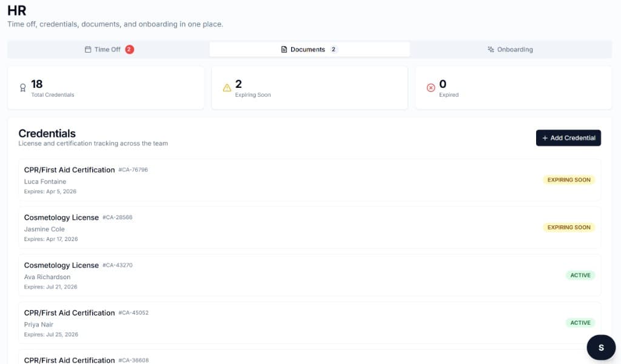
Task: Click the EXPIRING SOON badge for Luca Fontaine
Action: (569, 179)
